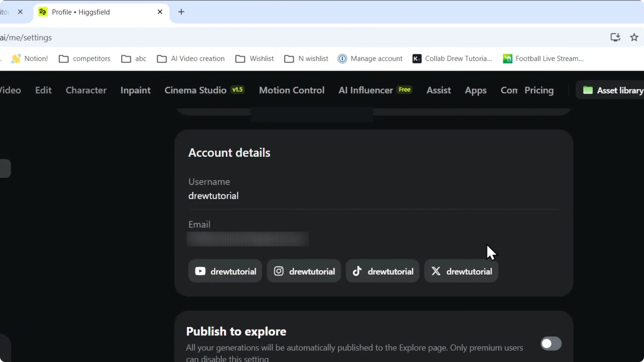This screenshot has width=644, height=362.
Task: Open the Pricing page
Action: [x=539, y=90]
